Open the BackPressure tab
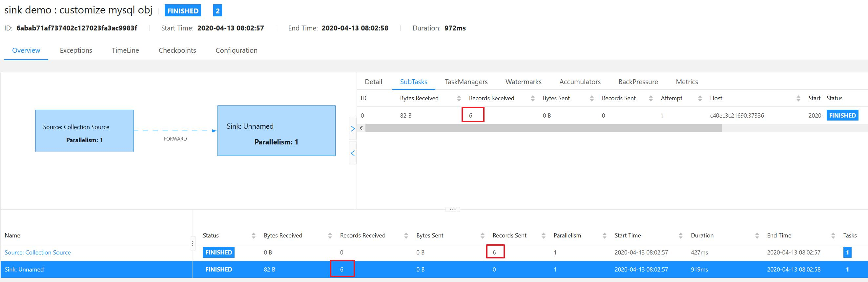This screenshot has height=282, width=868. 638,82
